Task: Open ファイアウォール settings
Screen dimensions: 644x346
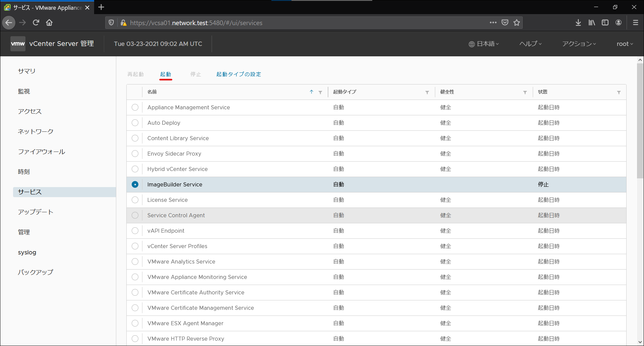Action: (42, 152)
